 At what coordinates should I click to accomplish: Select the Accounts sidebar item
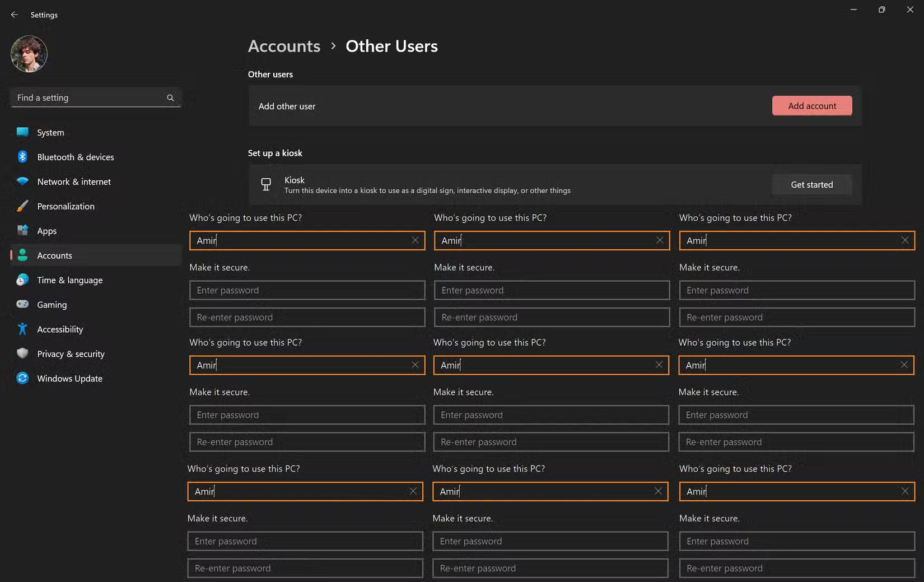[x=54, y=255]
